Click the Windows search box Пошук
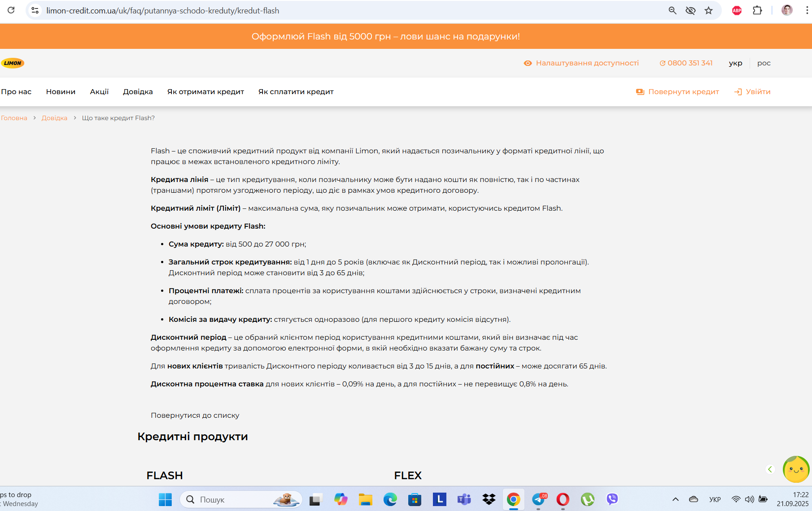This screenshot has width=812, height=511. click(241, 499)
